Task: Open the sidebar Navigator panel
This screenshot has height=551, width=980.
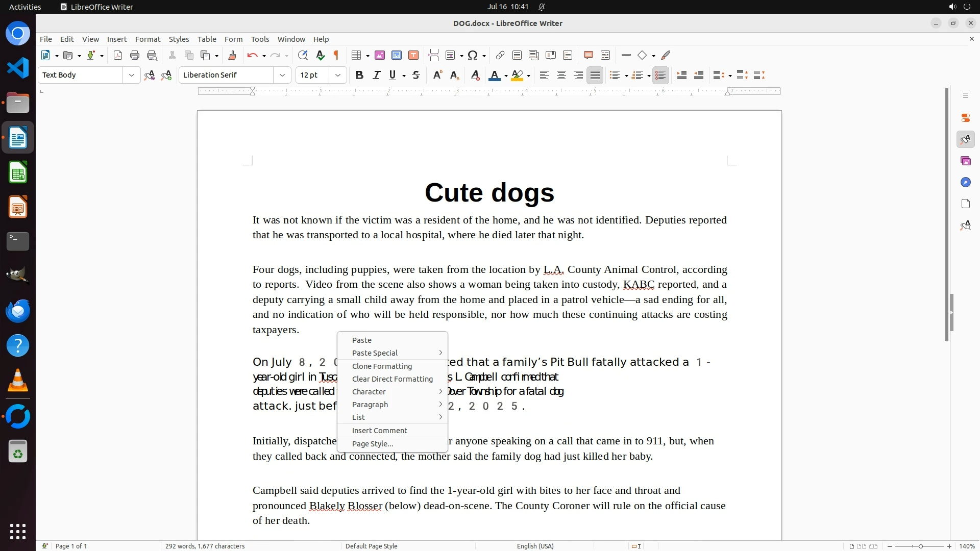Action: 965,183
